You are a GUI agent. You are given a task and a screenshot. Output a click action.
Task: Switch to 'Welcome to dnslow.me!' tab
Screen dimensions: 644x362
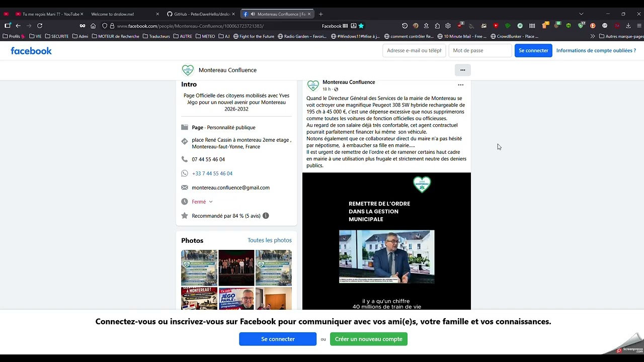(x=125, y=14)
